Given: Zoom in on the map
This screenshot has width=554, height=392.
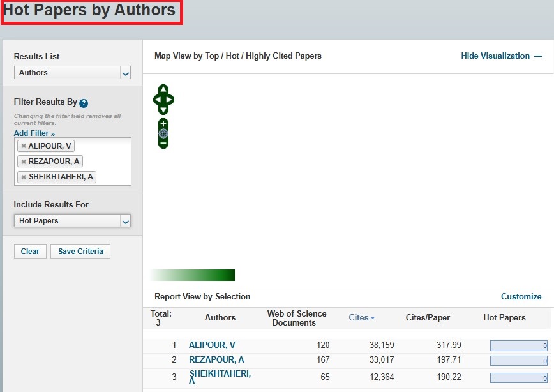Looking at the screenshot, I should point(163,124).
